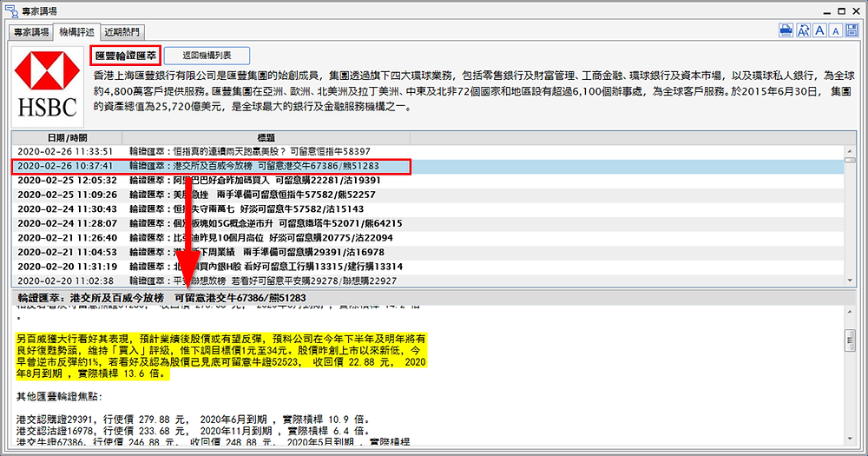
Task: Click scroll-up arrow of article content pane
Action: (851, 312)
